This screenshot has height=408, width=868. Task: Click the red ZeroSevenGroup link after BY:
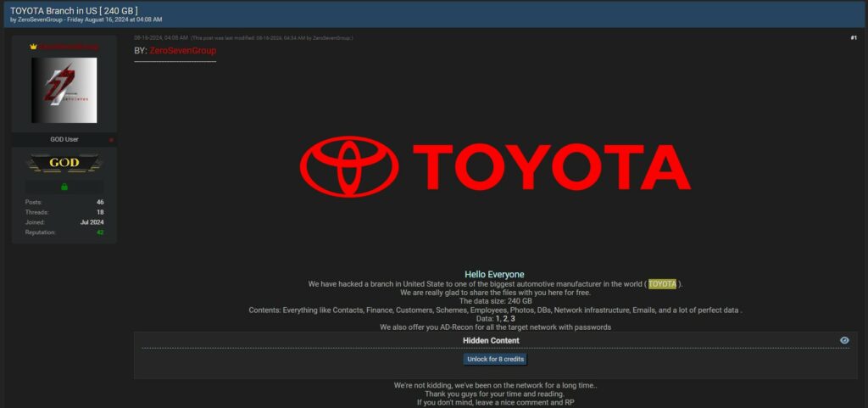click(182, 51)
